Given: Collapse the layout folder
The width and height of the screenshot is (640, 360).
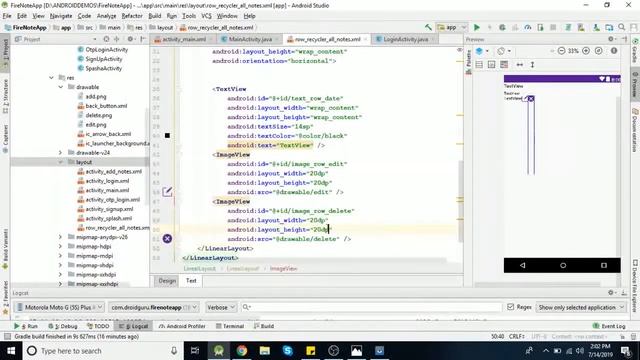Looking at the screenshot, I should [x=60, y=162].
